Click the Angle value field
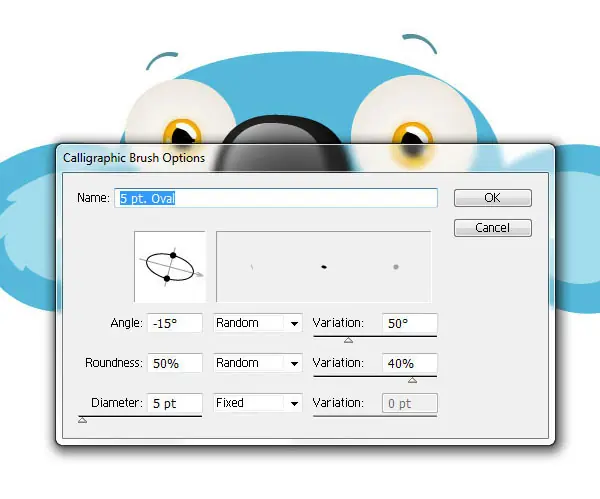 (x=175, y=323)
